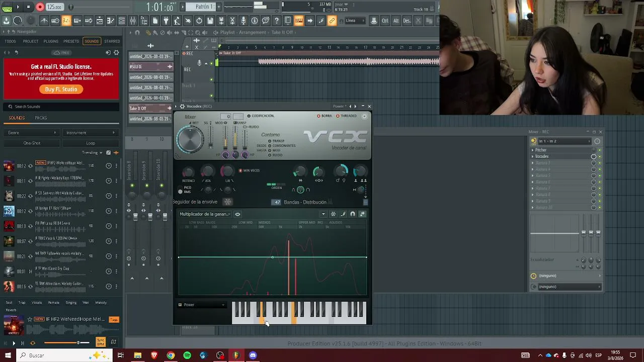
Task: Click the RETENCI hold knob in Vocodex
Action: click(x=188, y=172)
